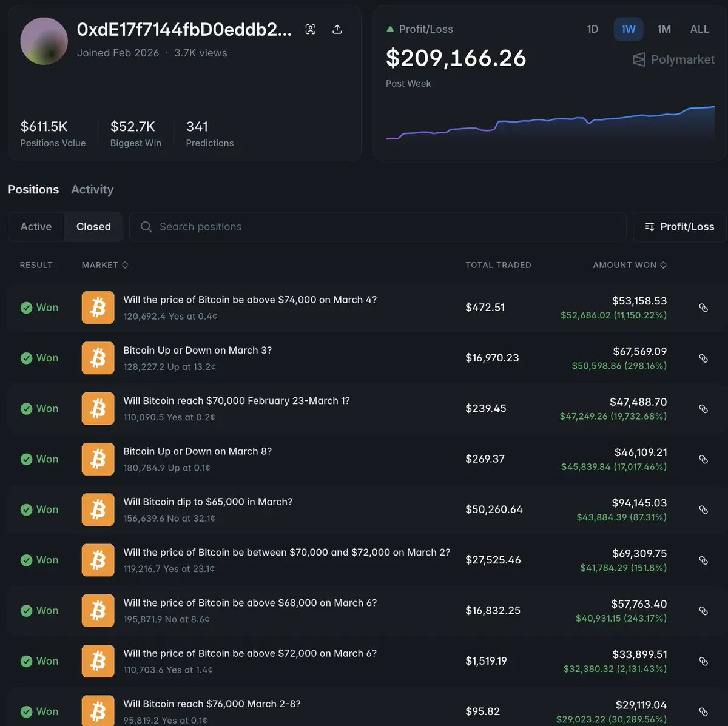
Task: Click Bitcoin logo of 'Up or Down on March 8' market
Action: click(x=98, y=459)
